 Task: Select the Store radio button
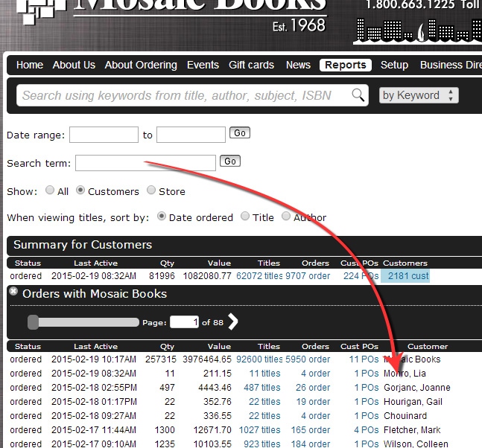[151, 191]
